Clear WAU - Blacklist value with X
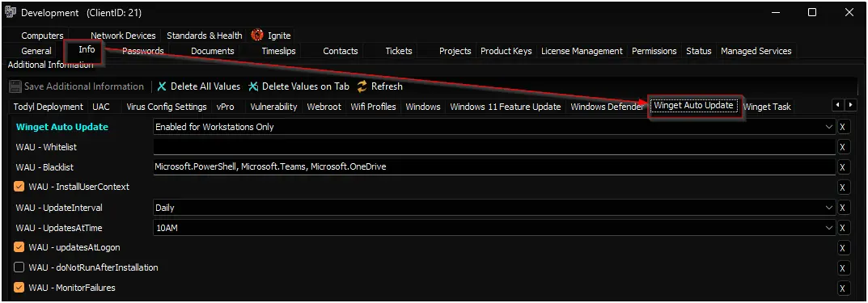 (x=842, y=167)
